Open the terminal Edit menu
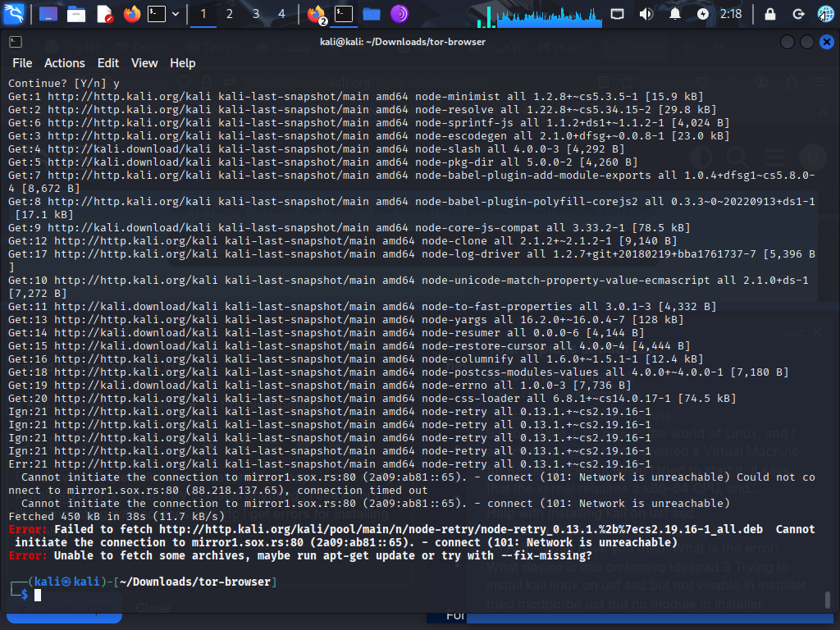Screen dimensions: 840x630 point(107,63)
